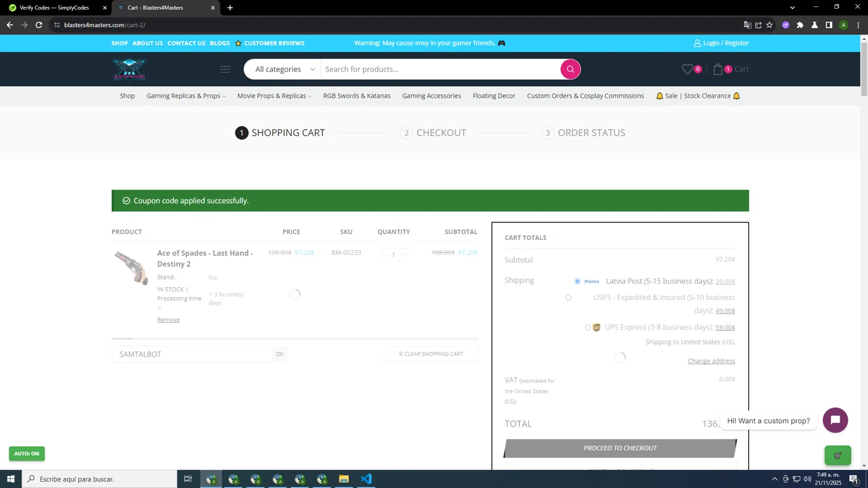
Task: Increase quantity with plus stepper
Action: click(404, 254)
